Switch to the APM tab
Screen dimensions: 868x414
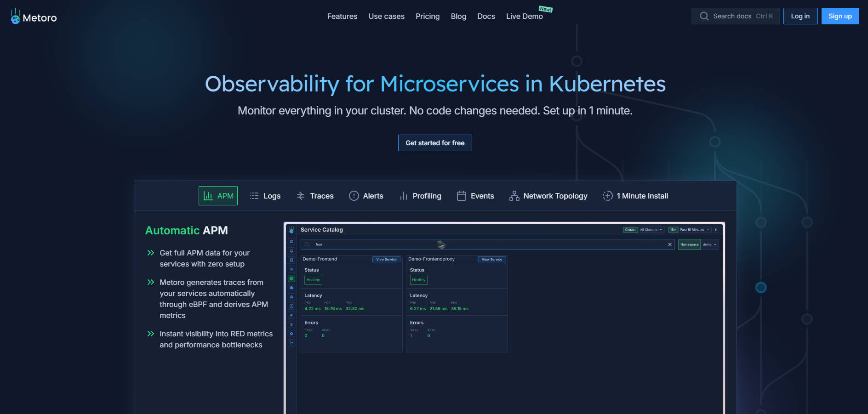218,196
